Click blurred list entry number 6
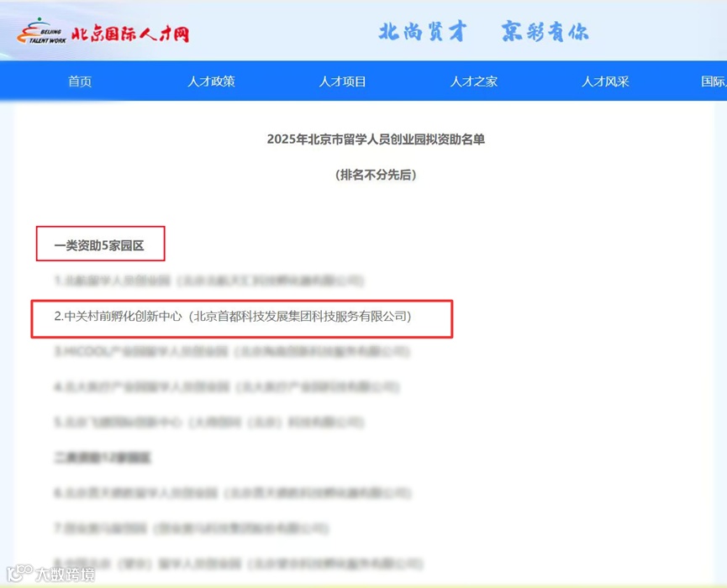This screenshot has height=588, width=727. (232, 493)
